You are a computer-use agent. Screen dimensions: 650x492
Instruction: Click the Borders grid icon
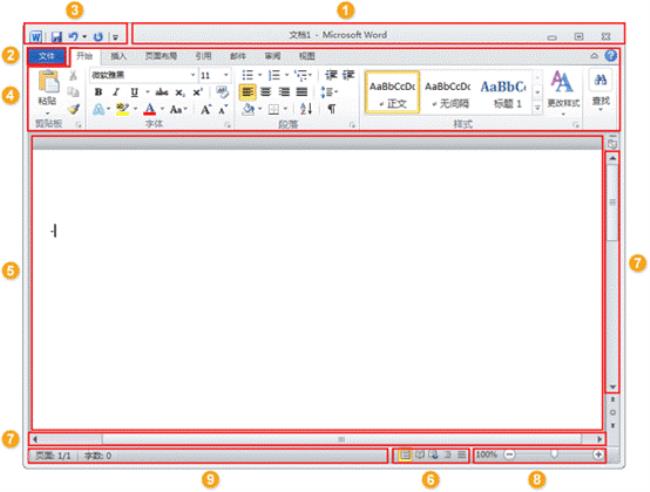(273, 109)
